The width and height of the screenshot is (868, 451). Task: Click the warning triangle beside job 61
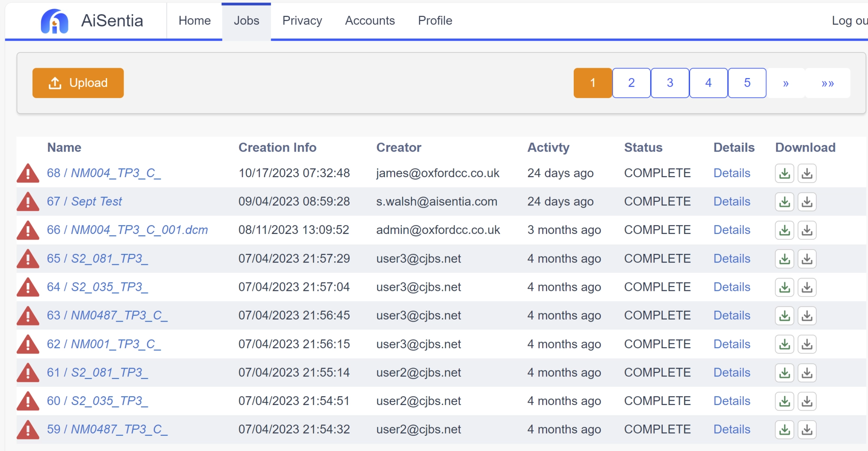tap(28, 373)
